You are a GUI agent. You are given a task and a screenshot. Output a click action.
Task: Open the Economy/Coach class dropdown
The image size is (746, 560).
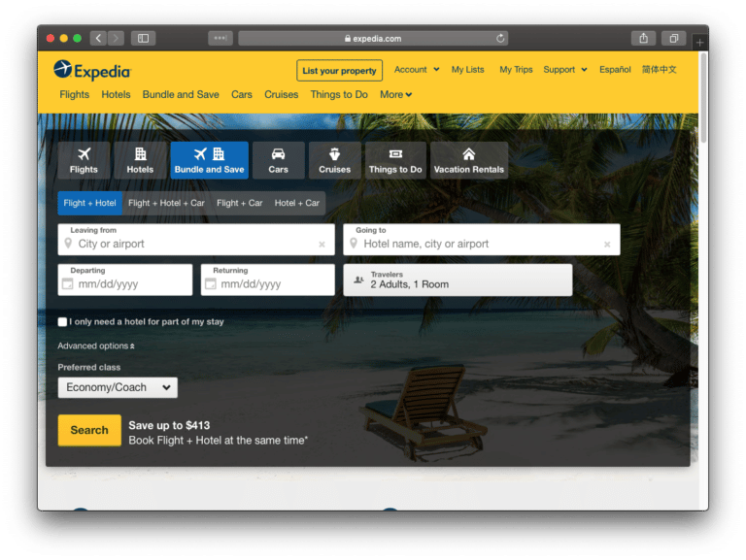tap(118, 387)
